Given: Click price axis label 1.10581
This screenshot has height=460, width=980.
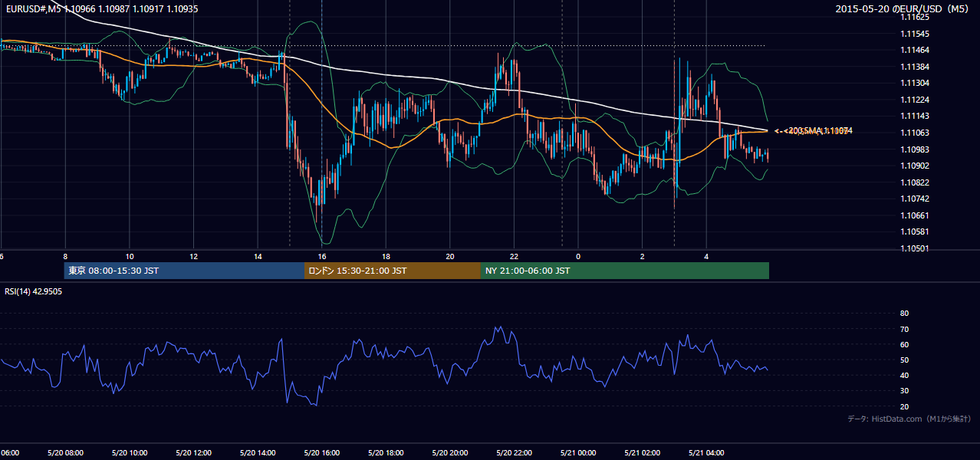Looking at the screenshot, I should (x=914, y=232).
